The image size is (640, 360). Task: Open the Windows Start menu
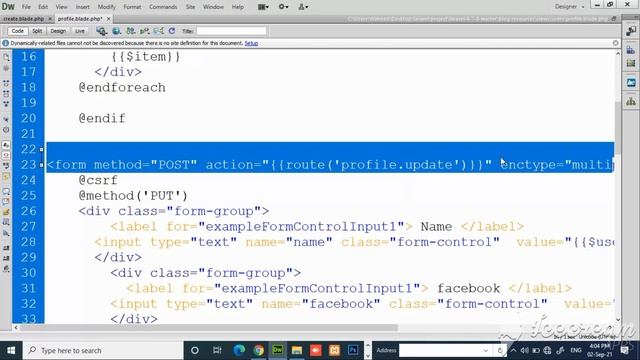pyautogui.click(x=11, y=351)
